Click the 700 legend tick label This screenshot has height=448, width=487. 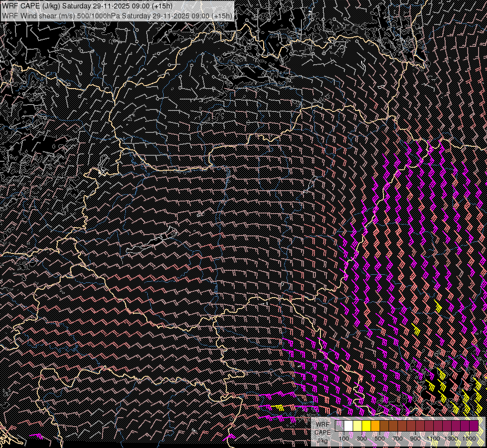(397, 438)
